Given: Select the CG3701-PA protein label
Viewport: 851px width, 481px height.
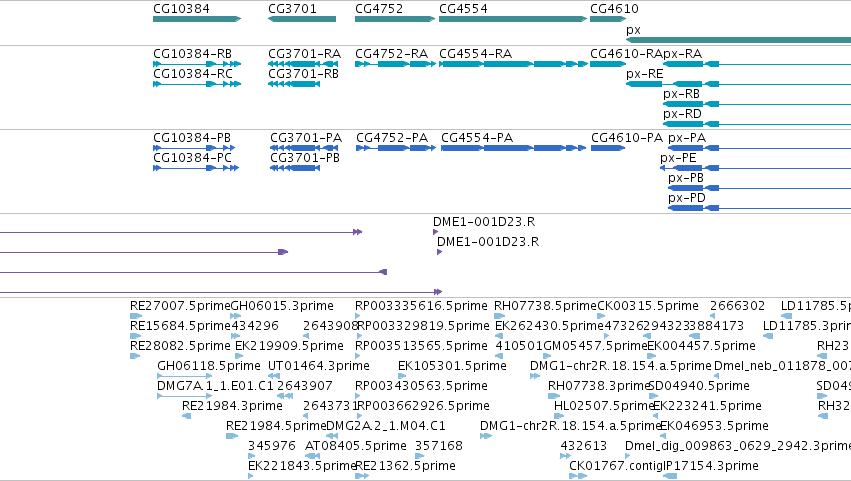Looking at the screenshot, I should coord(306,138).
